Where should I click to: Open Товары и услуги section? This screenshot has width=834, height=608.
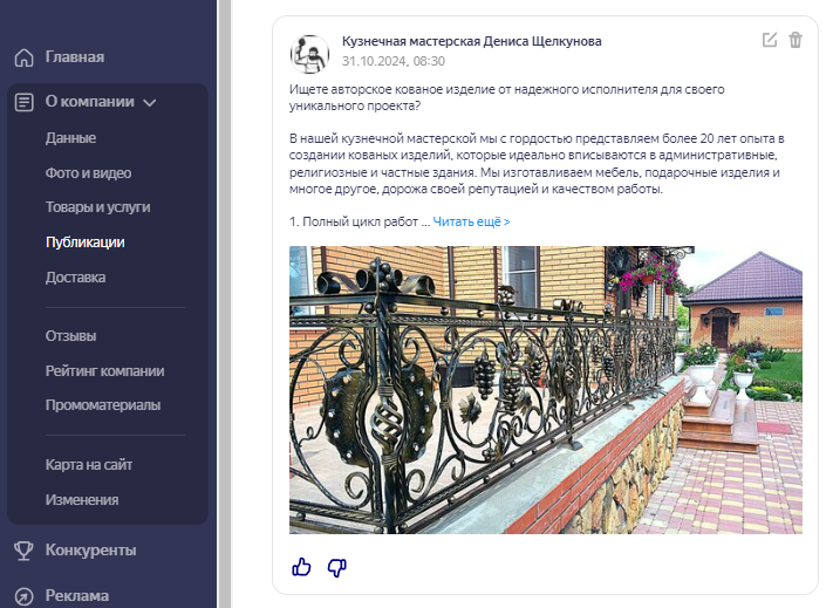tap(97, 207)
